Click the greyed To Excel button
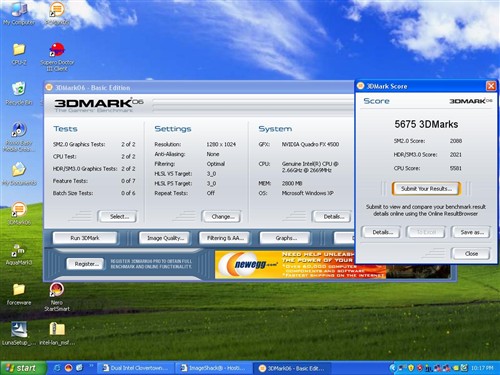The image size is (500, 375). pyautogui.click(x=425, y=232)
